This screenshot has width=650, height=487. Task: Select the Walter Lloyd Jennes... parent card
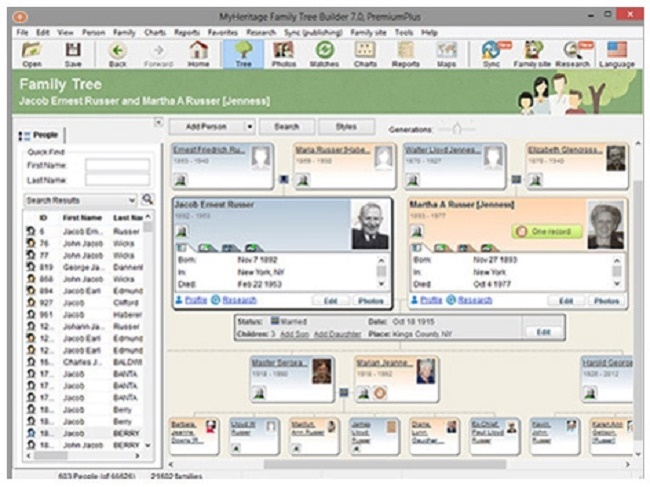click(455, 166)
